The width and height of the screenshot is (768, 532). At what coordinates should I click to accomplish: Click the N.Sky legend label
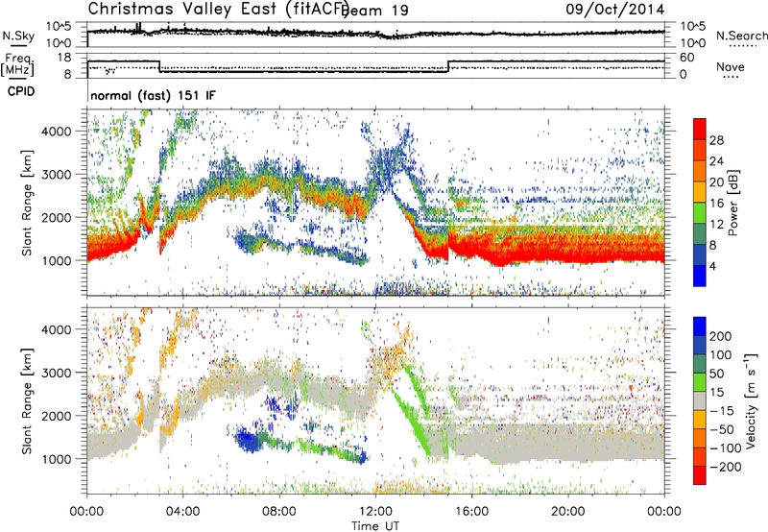click(18, 36)
